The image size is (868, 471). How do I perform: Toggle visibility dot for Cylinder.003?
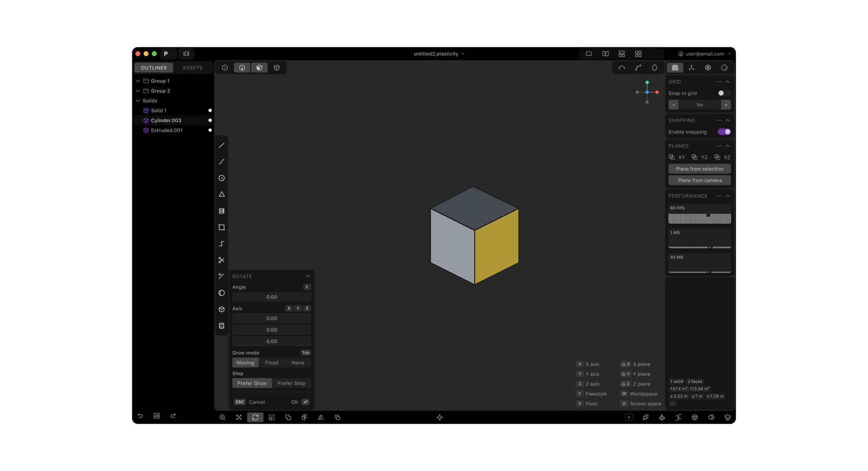[x=210, y=120]
